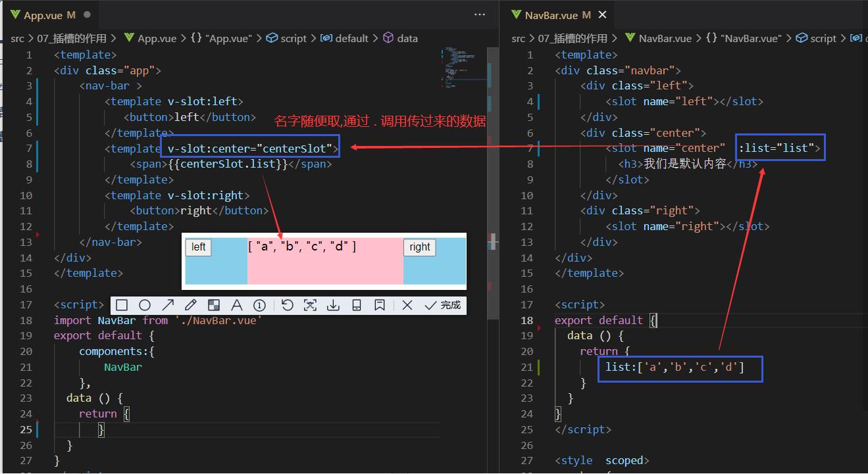Click slot name="left" code line
Viewport: 868px width, 474px height.
[x=684, y=101]
